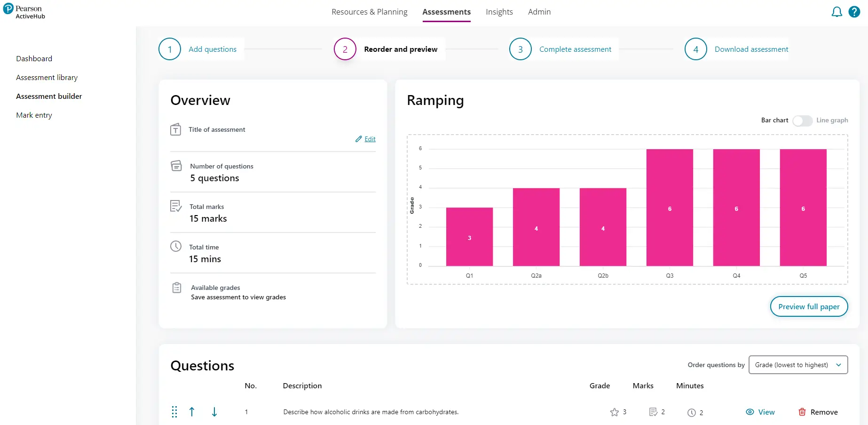Open the Admin tab

click(539, 12)
